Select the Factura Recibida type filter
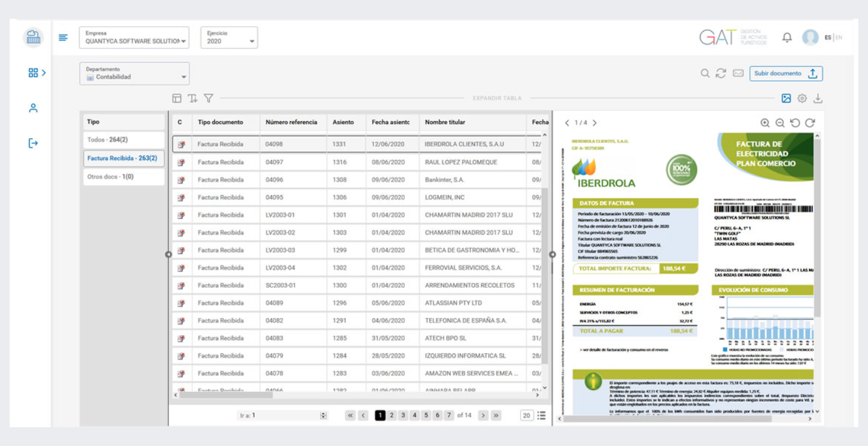Viewport: 868px width, 446px height. [122, 158]
